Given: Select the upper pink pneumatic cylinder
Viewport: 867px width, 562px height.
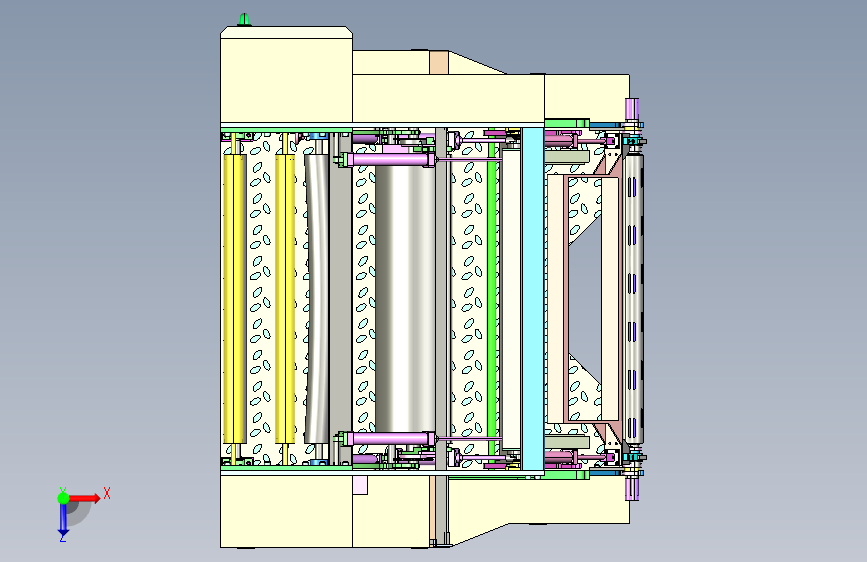Looking at the screenshot, I should pos(390,160).
